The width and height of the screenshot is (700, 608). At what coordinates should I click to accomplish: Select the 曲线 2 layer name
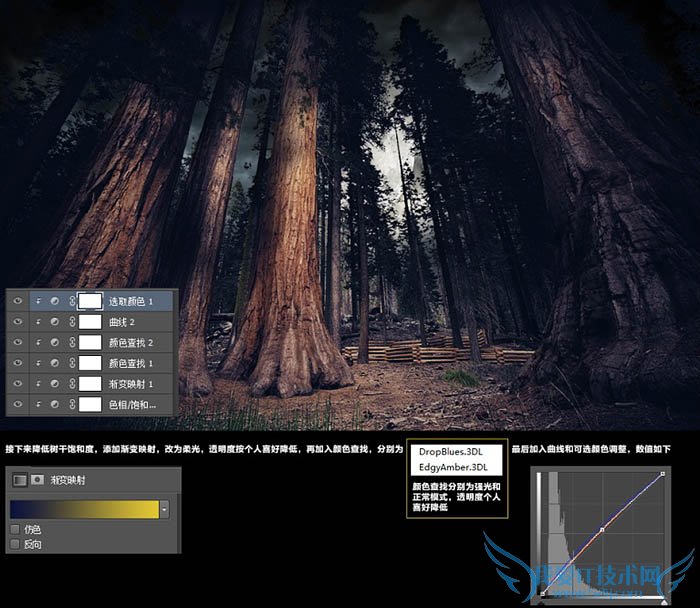(122, 322)
